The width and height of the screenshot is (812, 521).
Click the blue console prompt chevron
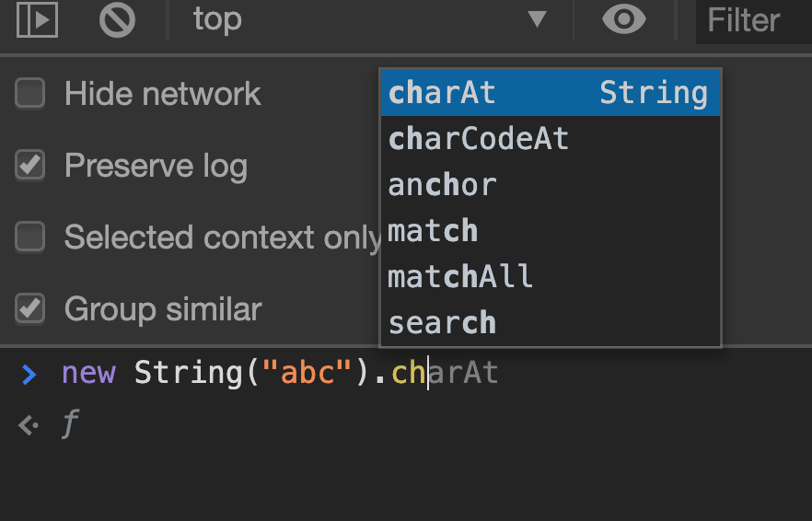(x=29, y=374)
